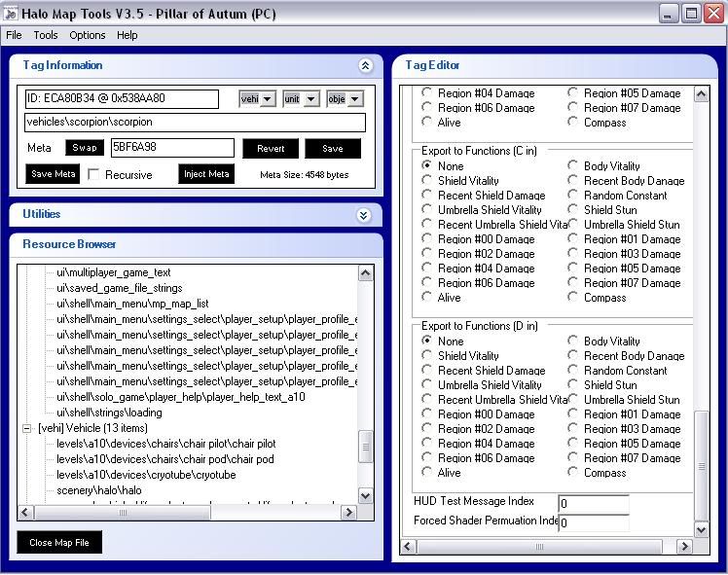Click Tag Editor scroll right arrow
Image resolution: width=728 pixels, height=575 pixels.
tap(684, 546)
